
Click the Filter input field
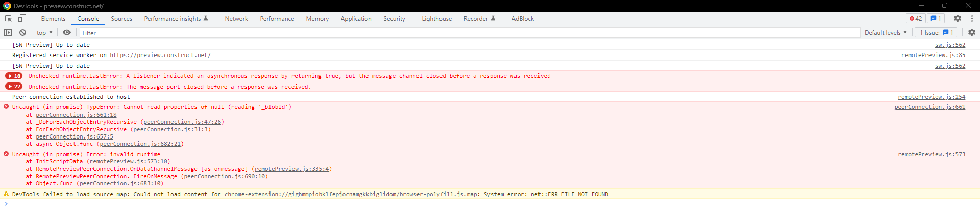tap(470, 33)
